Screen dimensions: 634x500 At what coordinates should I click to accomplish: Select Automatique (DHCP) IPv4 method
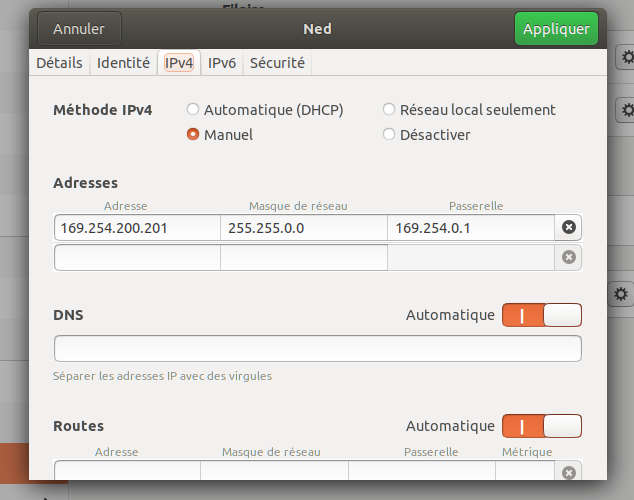point(193,110)
